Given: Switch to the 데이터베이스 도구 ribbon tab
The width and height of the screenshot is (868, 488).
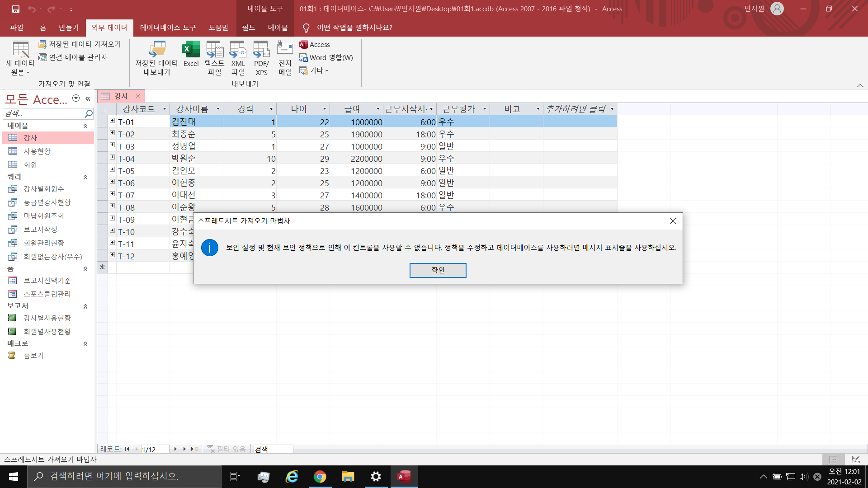Looking at the screenshot, I should point(168,28).
